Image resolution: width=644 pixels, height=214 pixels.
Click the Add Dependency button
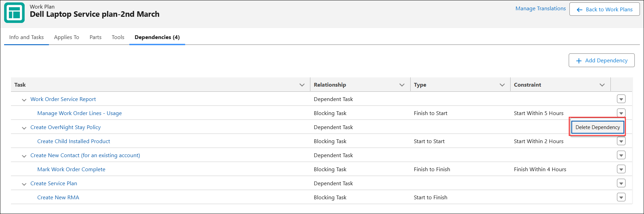pos(602,60)
